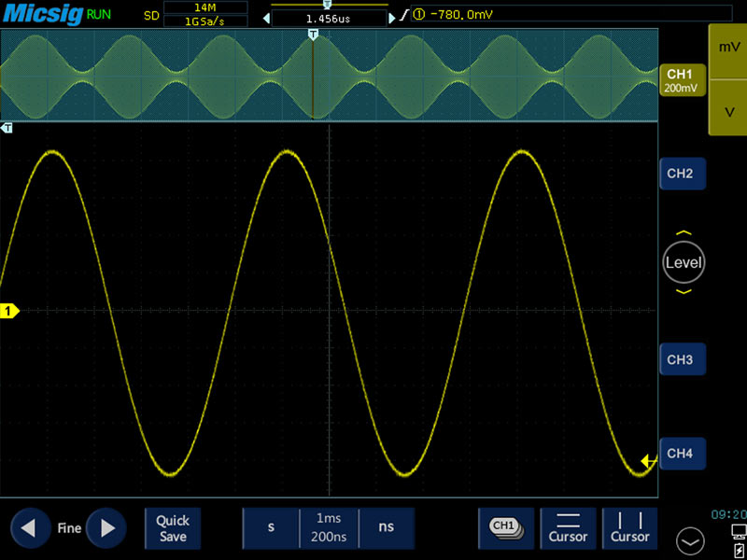Click the yellow trigger level arrow marker
Viewport: 747px width, 560px height.
point(648,461)
